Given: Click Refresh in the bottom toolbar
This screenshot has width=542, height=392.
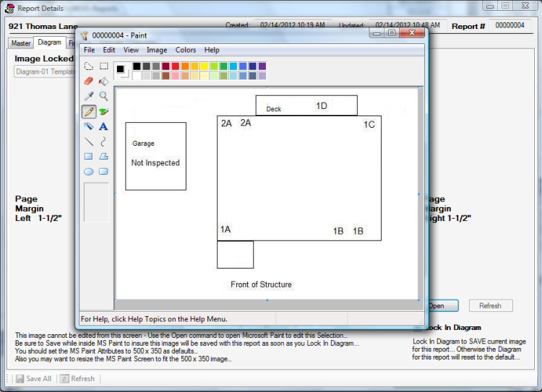Looking at the screenshot, I should click(x=77, y=379).
